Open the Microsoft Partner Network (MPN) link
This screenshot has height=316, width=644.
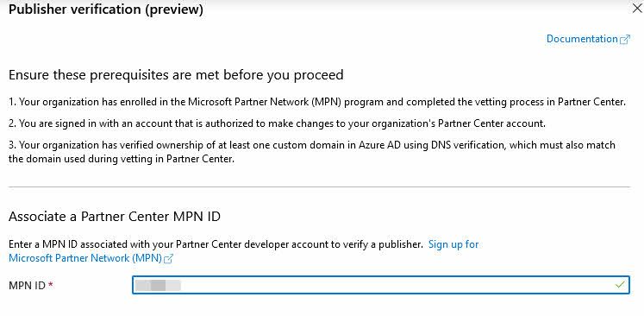pos(85,258)
